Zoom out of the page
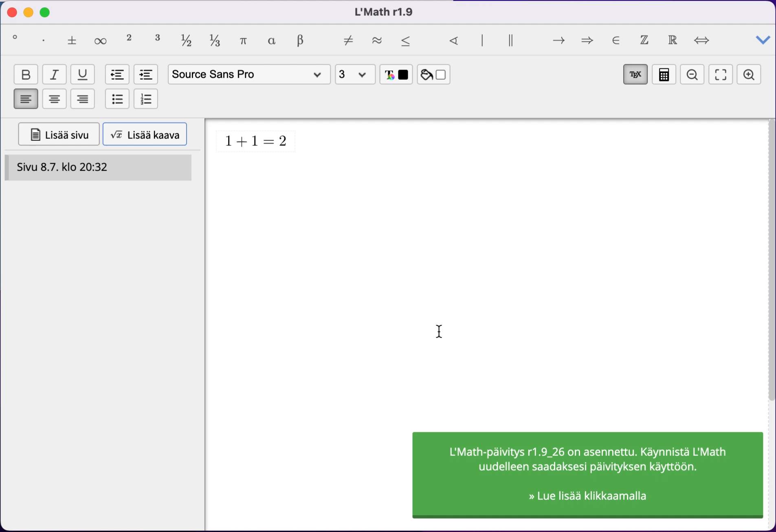 [692, 74]
